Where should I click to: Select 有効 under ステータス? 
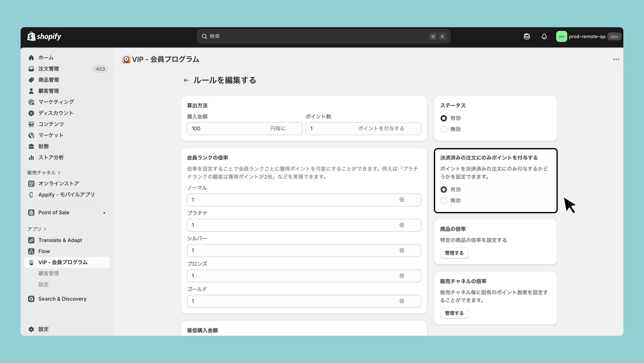444,118
